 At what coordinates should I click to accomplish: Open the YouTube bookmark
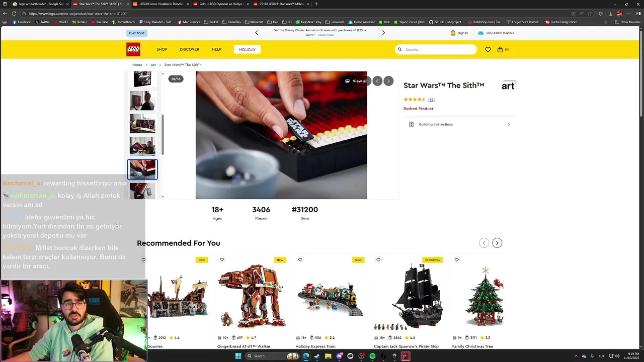[x=100, y=22]
